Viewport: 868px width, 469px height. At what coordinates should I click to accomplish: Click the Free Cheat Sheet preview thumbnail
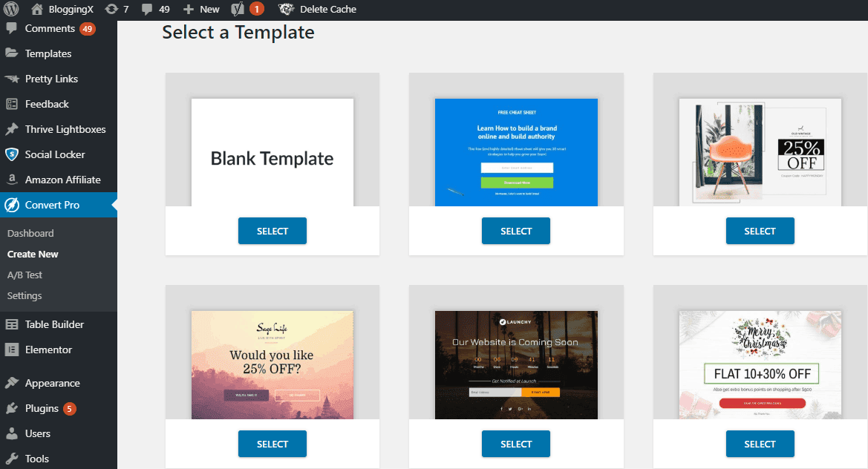tap(517, 152)
